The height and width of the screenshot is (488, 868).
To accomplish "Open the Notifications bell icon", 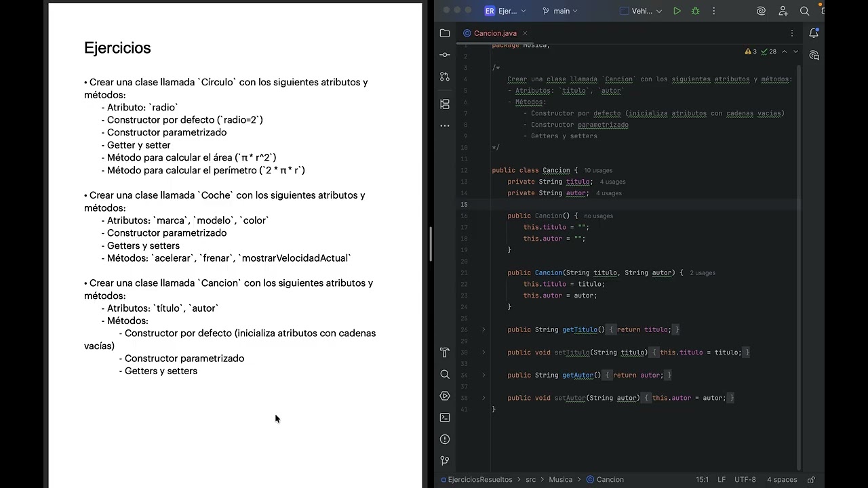I will tap(814, 33).
